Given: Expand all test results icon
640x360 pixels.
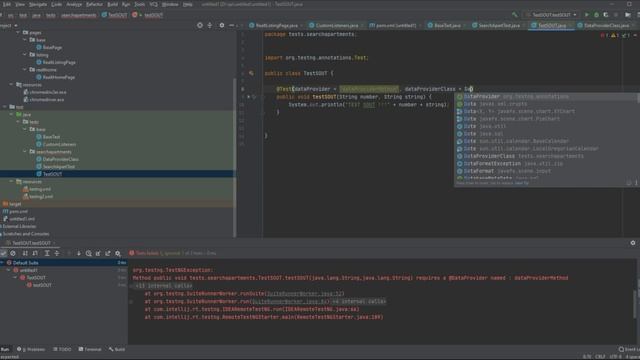Looking at the screenshot, I should tap(47, 253).
